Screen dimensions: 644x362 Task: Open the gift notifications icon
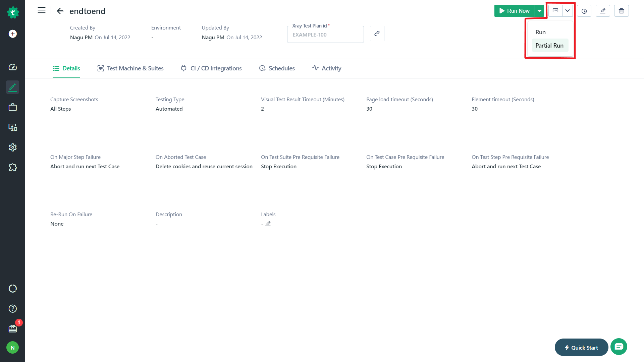pos(13,328)
